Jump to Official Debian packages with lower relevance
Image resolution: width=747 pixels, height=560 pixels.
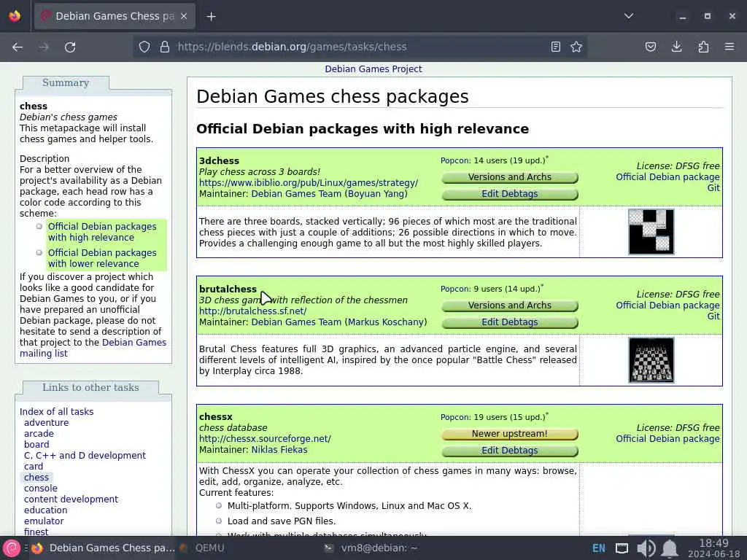(x=102, y=258)
